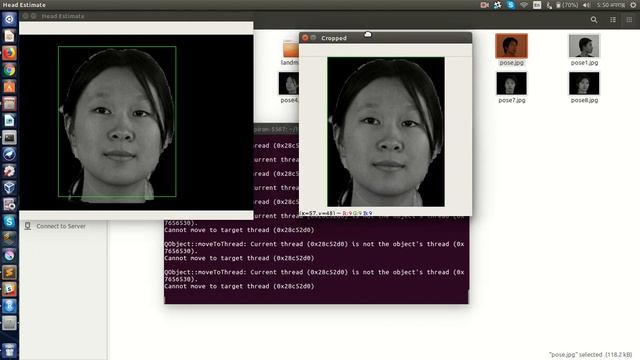The height and width of the screenshot is (360, 640).
Task: Click the clock in the top panel
Action: (611, 5)
